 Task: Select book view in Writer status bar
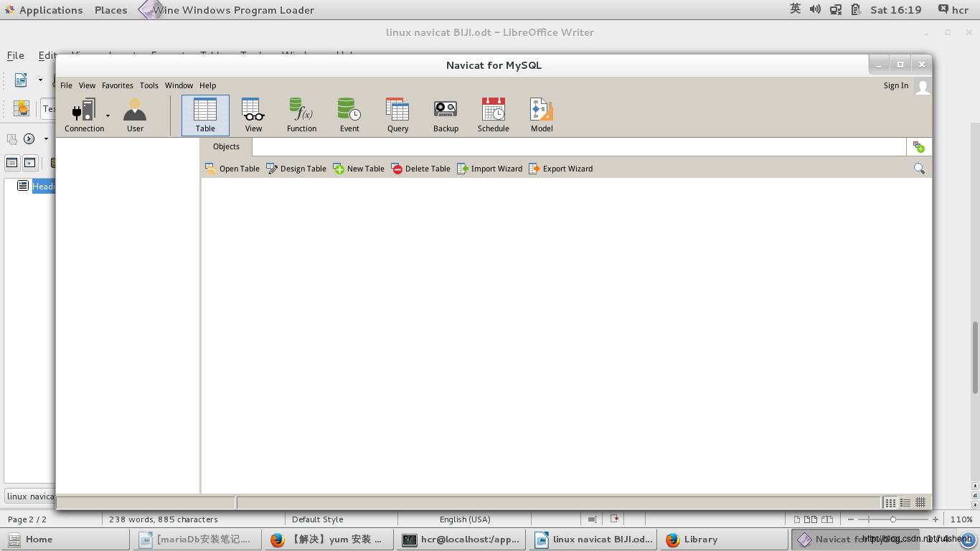(x=827, y=519)
